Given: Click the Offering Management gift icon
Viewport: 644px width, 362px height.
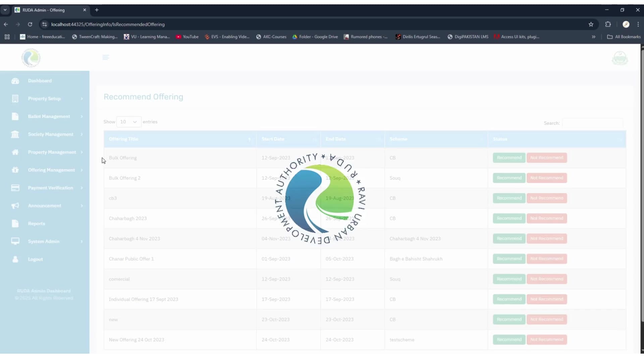Looking at the screenshot, I should point(15,170).
